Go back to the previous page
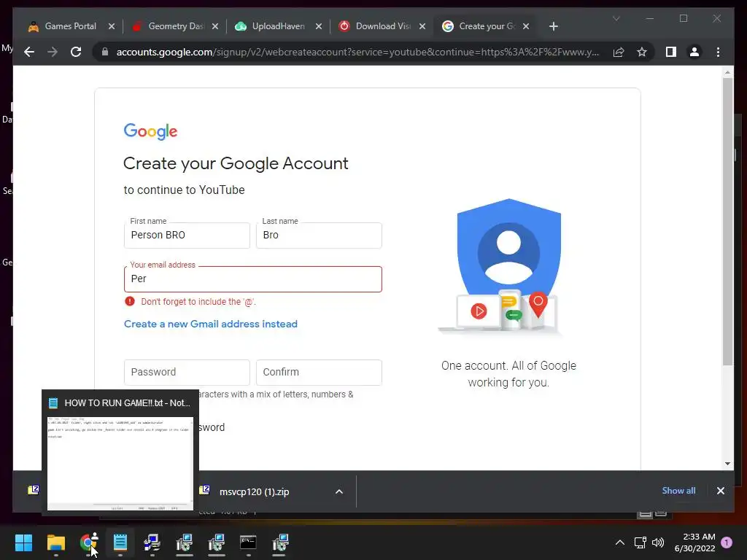The width and height of the screenshot is (747, 560). (x=29, y=52)
